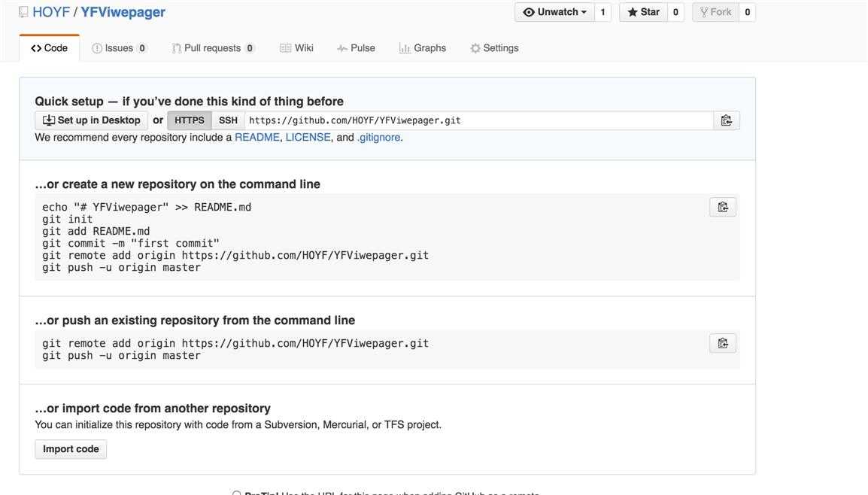Click the repository URL input field
868x495 pixels.
coord(479,120)
